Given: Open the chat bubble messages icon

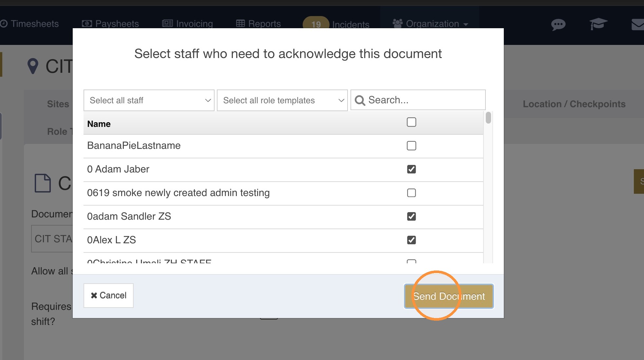Looking at the screenshot, I should coord(558,25).
